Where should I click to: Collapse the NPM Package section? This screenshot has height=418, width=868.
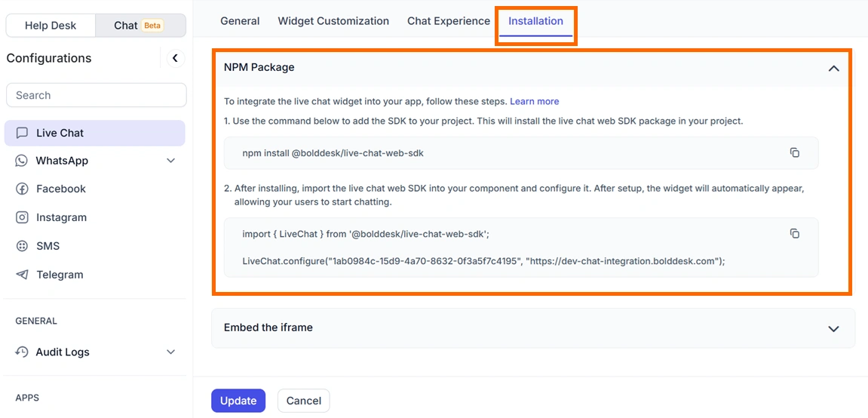(833, 68)
